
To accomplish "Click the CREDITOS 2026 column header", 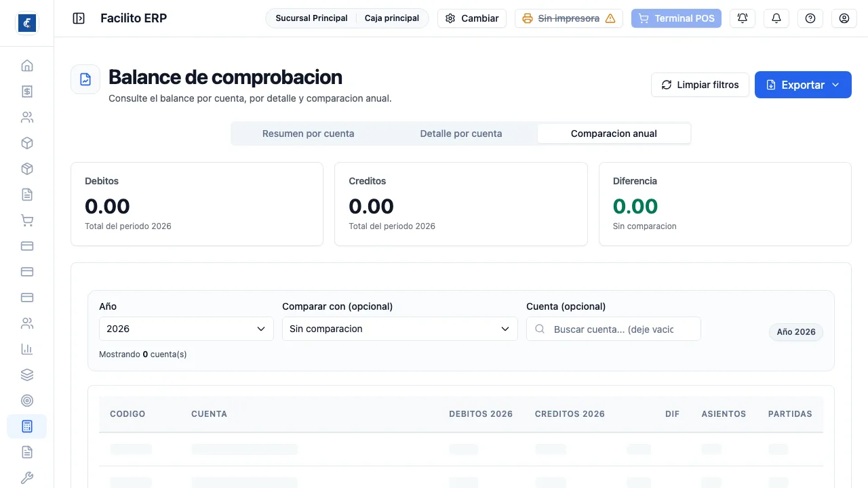I will [570, 414].
